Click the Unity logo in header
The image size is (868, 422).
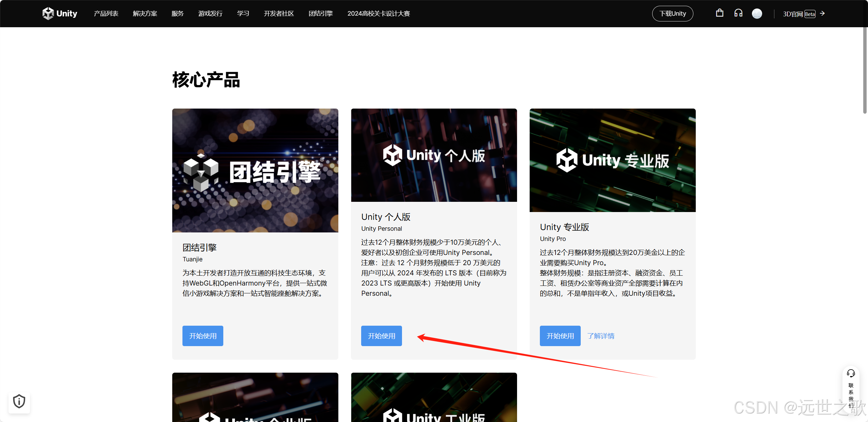click(60, 14)
